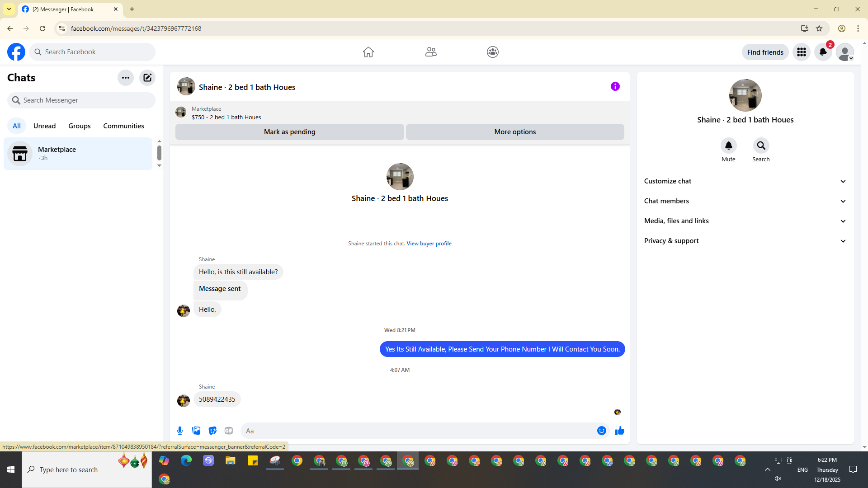Click the Mark as pending button

point(290,132)
